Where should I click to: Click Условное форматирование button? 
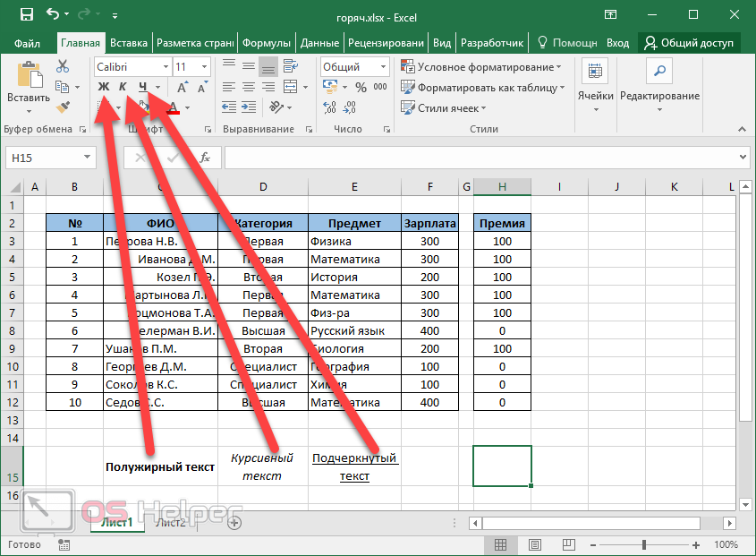click(481, 67)
